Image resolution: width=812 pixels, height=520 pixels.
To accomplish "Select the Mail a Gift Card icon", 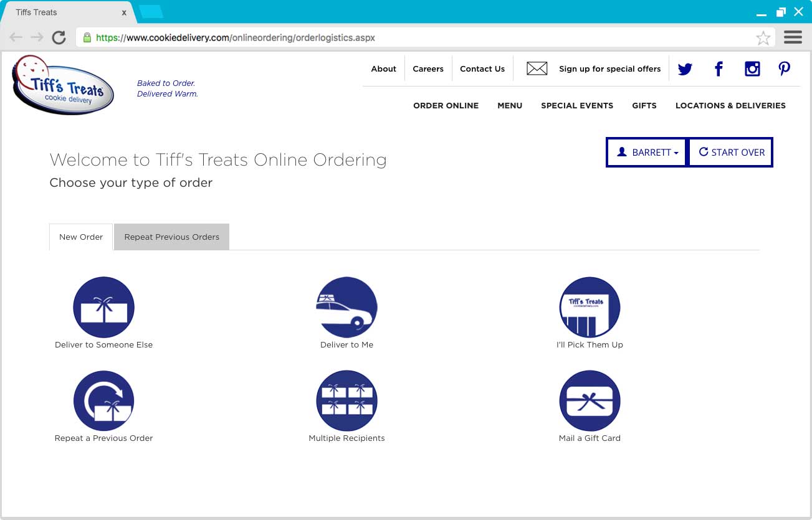I will point(590,401).
